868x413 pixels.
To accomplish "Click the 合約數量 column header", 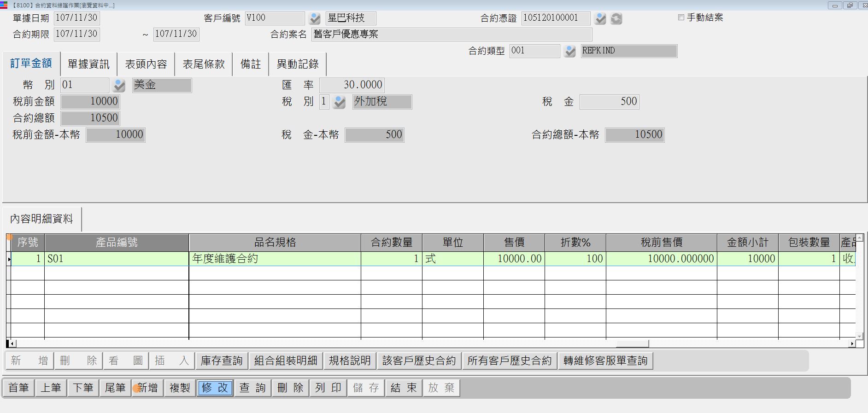I will [x=392, y=243].
